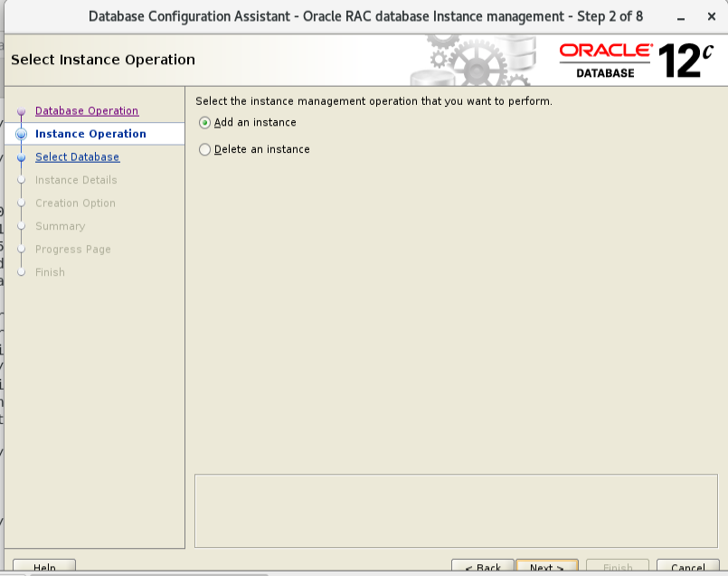Click the Summary step label
The image size is (728, 576).
61,226
